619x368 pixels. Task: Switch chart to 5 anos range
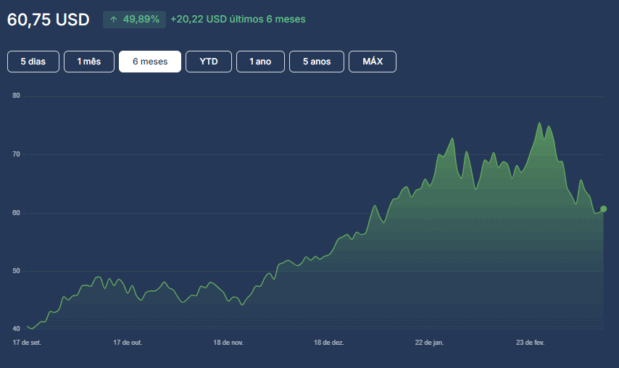click(317, 62)
